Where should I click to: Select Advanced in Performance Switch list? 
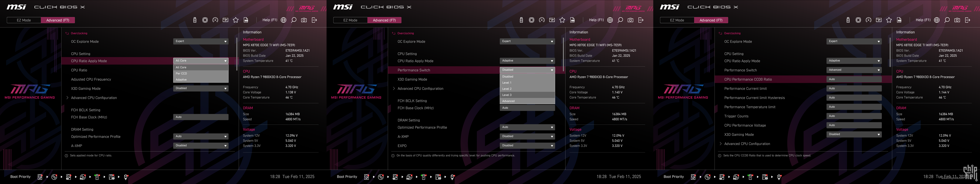click(x=527, y=101)
